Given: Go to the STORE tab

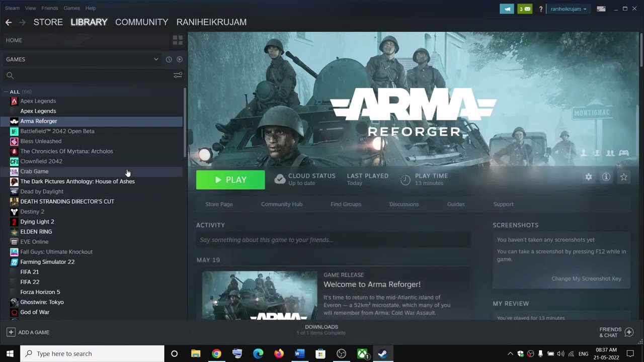Looking at the screenshot, I should pyautogui.click(x=48, y=22).
